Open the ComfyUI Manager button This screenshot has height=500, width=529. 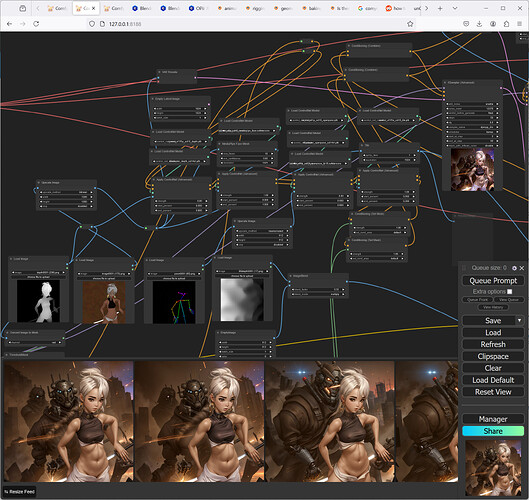[x=493, y=419]
